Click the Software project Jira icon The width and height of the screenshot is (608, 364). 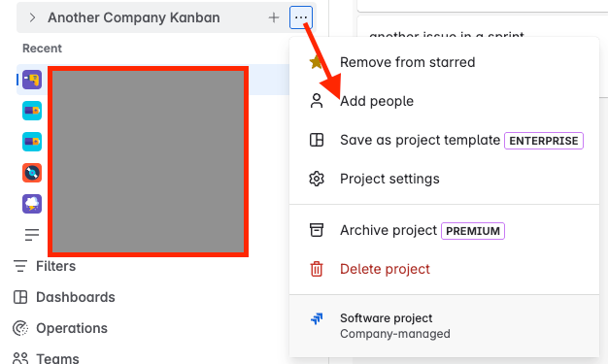click(x=317, y=318)
